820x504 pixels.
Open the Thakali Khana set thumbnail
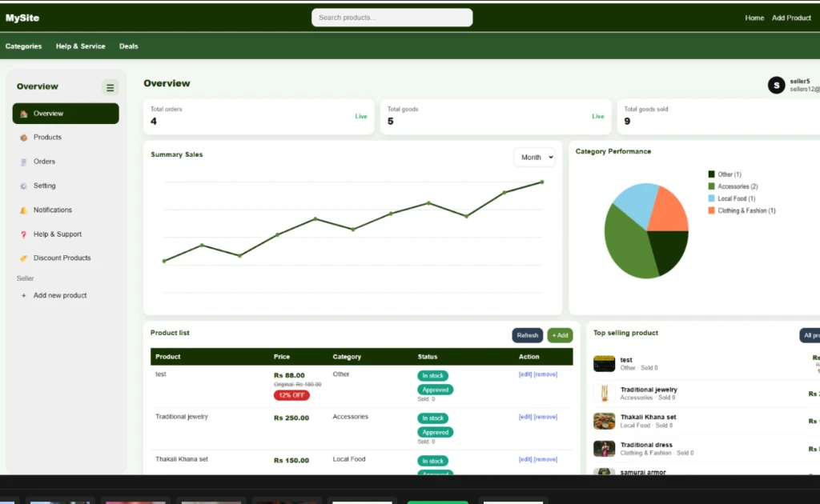604,421
